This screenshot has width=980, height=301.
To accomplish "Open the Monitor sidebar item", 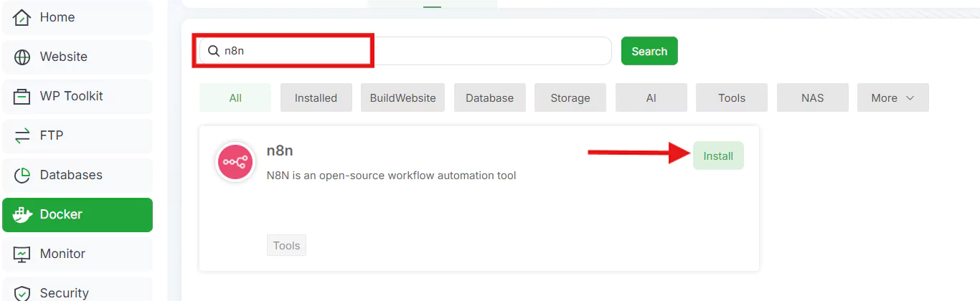I will [77, 254].
